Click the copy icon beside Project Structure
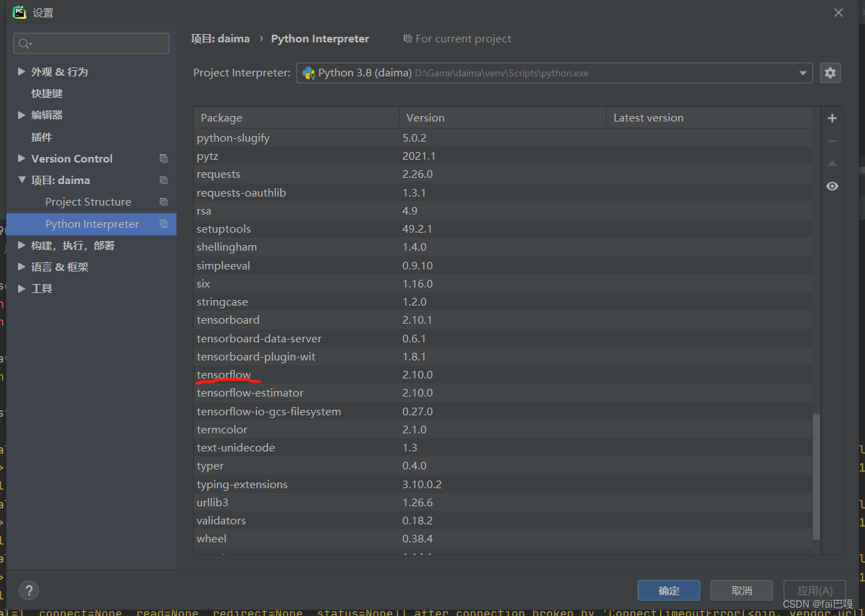Screen dimensions: 865x616 tap(164, 201)
